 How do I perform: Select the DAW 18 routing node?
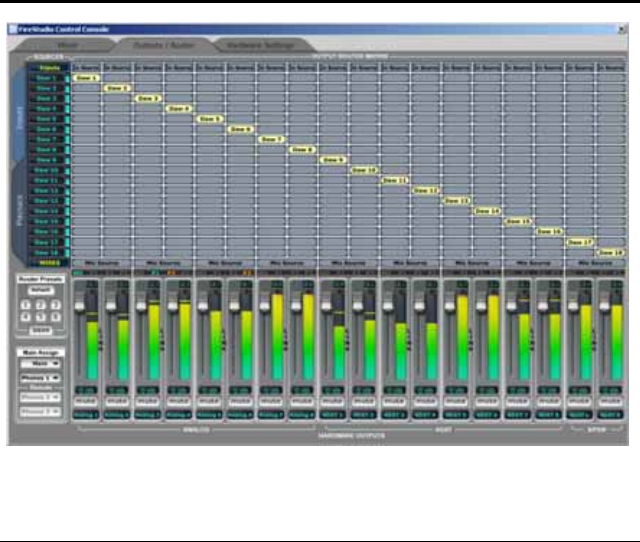tap(611, 253)
